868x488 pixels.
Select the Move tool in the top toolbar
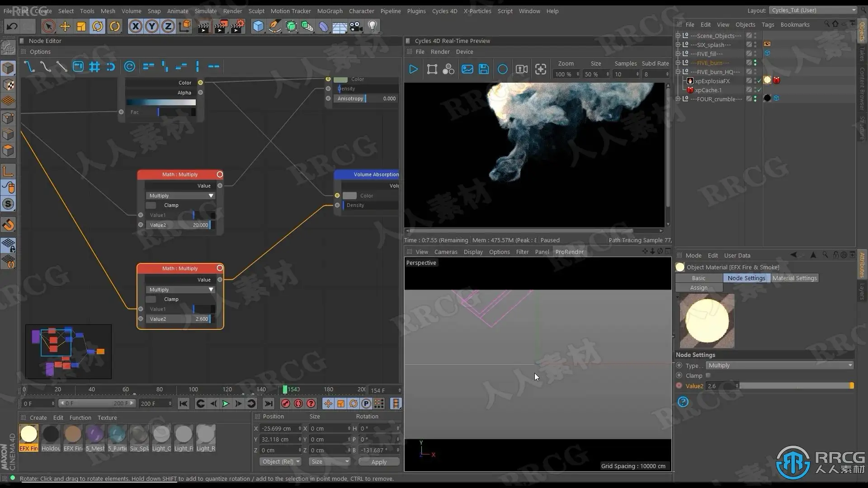point(65,26)
